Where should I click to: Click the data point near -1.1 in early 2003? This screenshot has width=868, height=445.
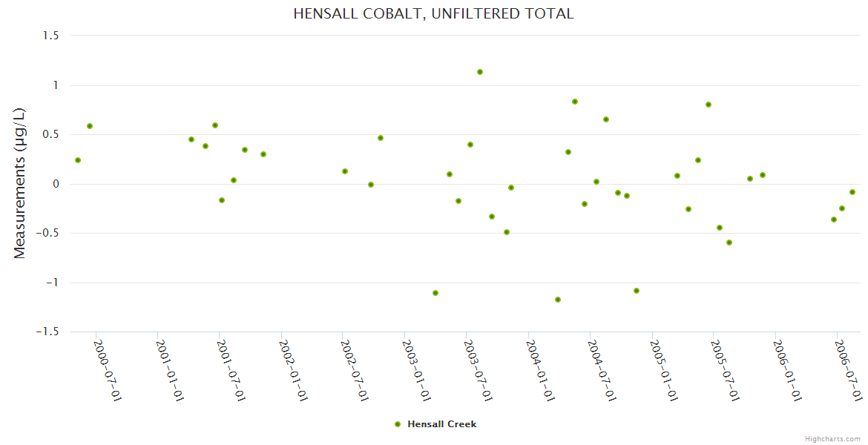(x=435, y=293)
